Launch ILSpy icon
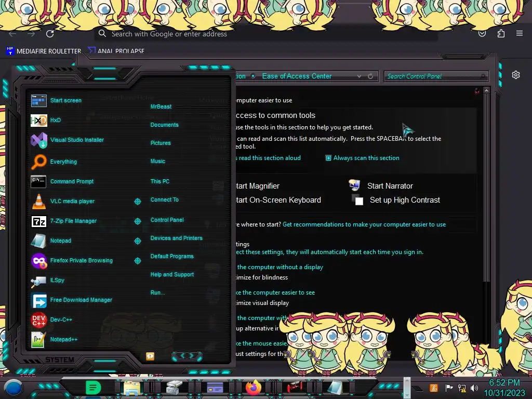Image resolution: width=532 pixels, height=399 pixels. 38,281
